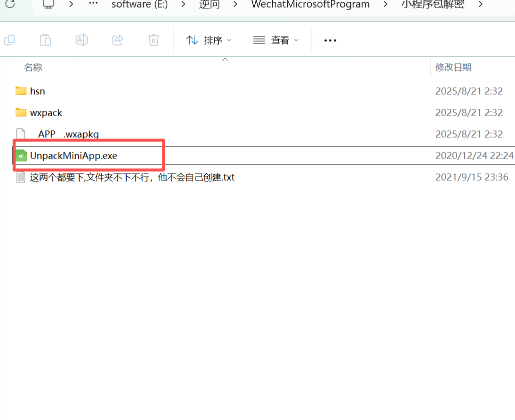Click the delete trash icon
Viewport: 515px width, 420px height.
coord(153,40)
